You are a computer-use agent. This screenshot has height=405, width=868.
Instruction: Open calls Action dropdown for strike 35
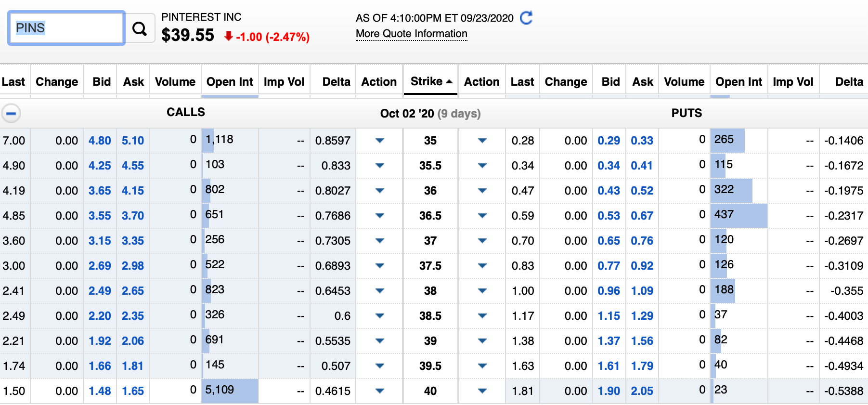point(379,141)
